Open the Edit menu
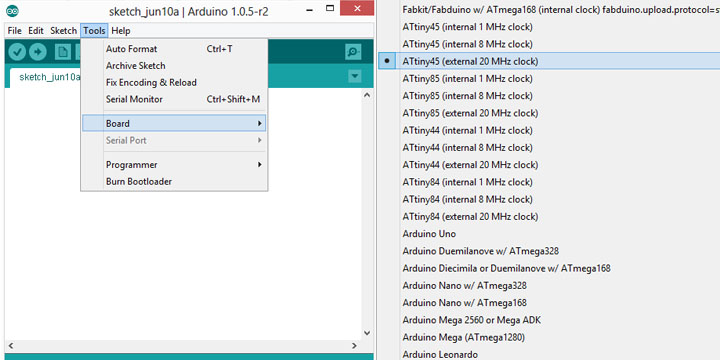The height and width of the screenshot is (360, 720). click(36, 31)
